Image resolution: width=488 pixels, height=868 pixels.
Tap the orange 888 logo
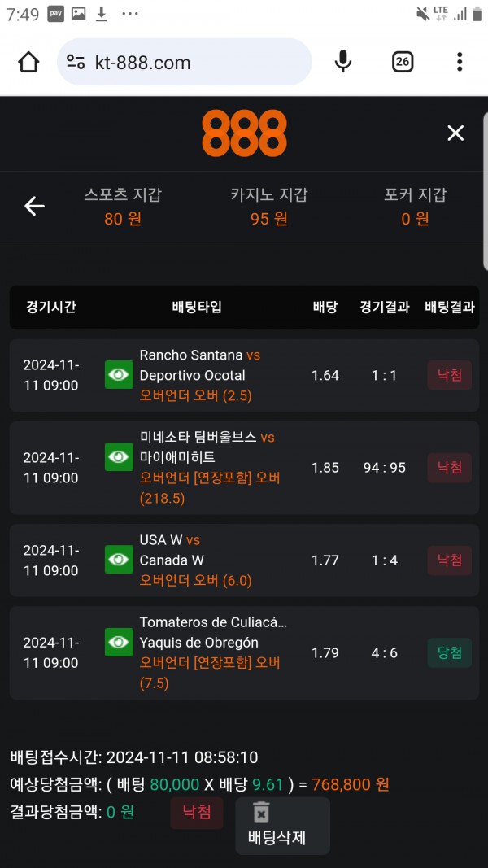(244, 133)
